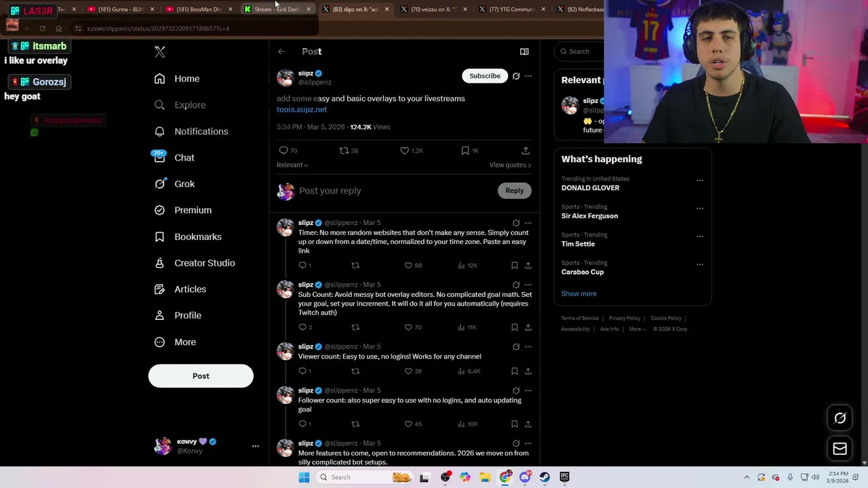This screenshot has height=488, width=868.
Task: Open Creator Studio in sidebar
Action: click(195, 263)
